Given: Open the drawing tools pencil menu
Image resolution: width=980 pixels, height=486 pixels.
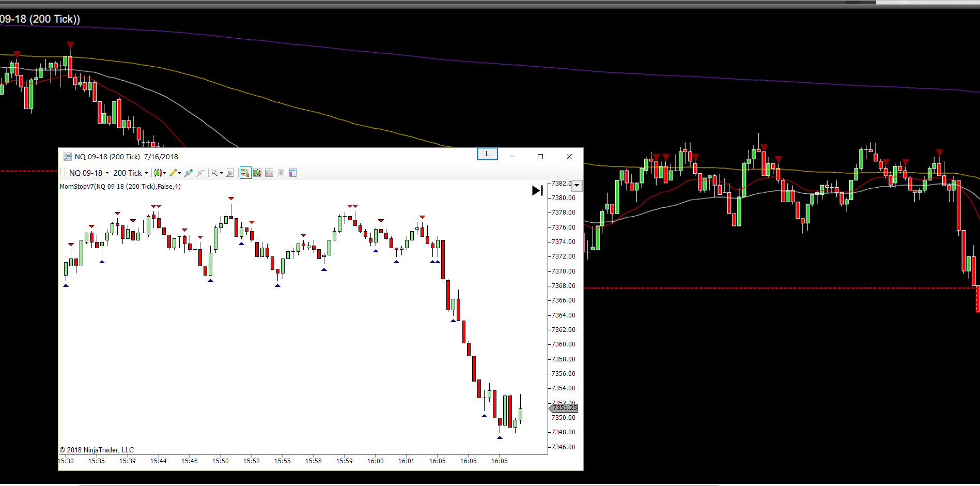Looking at the screenshot, I should click(175, 173).
